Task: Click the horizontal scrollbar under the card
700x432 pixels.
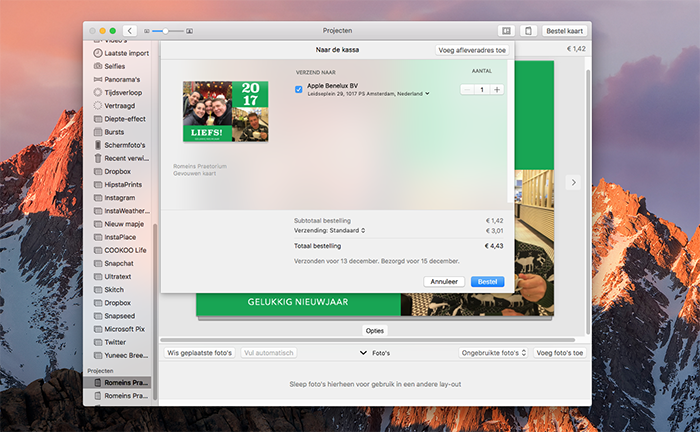Action: (x=367, y=340)
